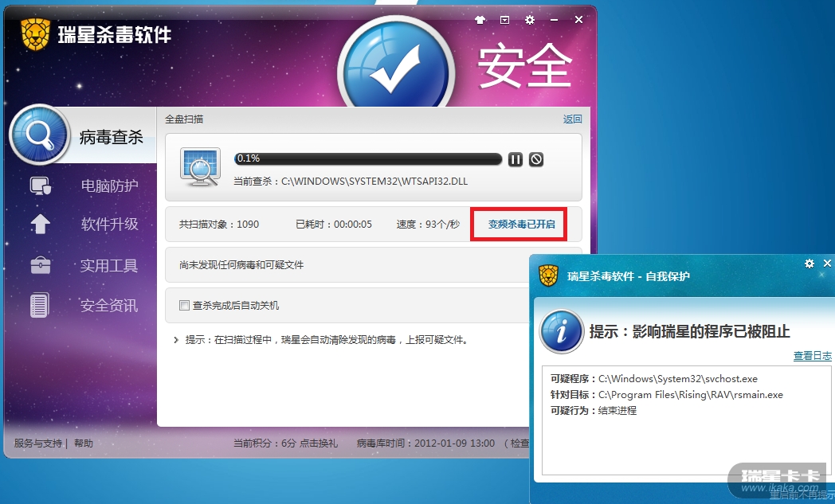Image resolution: width=835 pixels, height=504 pixels.
Task: Click 变频杀毒已开启 link
Action: [521, 224]
